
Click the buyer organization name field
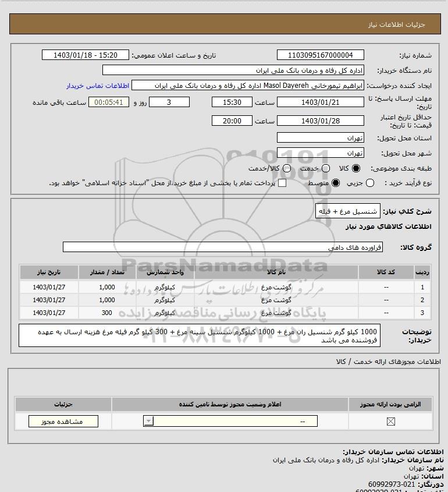pos(233,70)
